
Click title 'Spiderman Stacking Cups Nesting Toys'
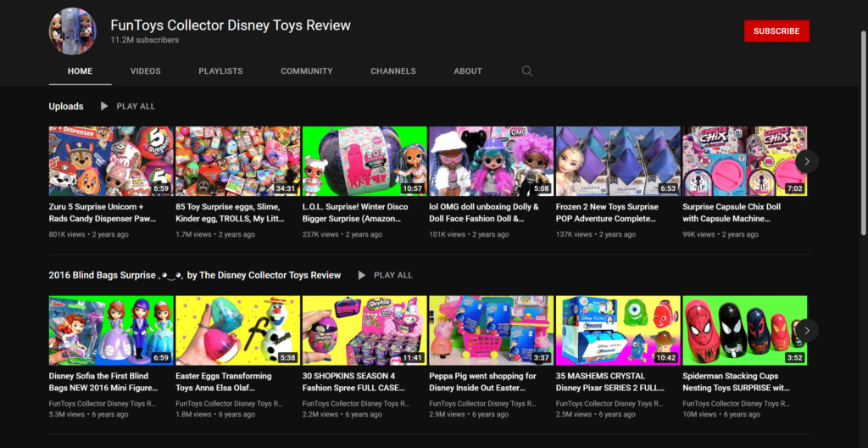coord(737,382)
